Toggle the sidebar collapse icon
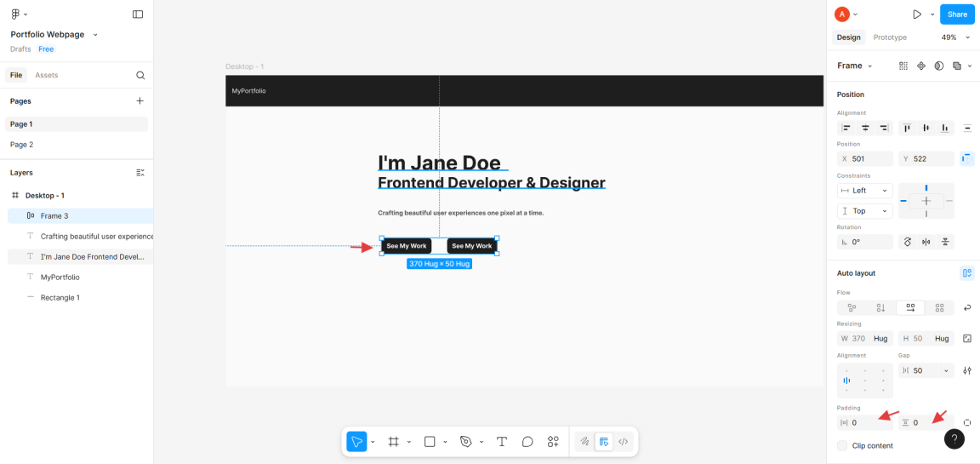The height and width of the screenshot is (464, 980). [138, 14]
